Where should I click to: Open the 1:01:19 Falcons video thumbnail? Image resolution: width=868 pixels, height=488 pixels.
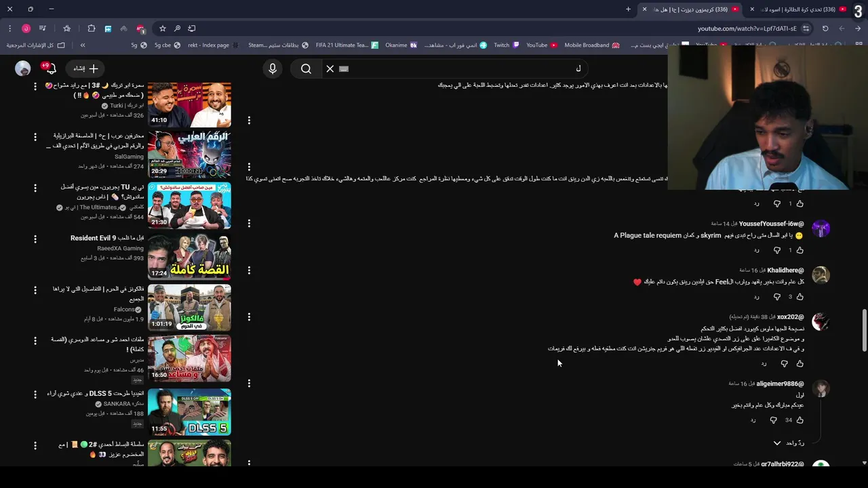(x=189, y=308)
